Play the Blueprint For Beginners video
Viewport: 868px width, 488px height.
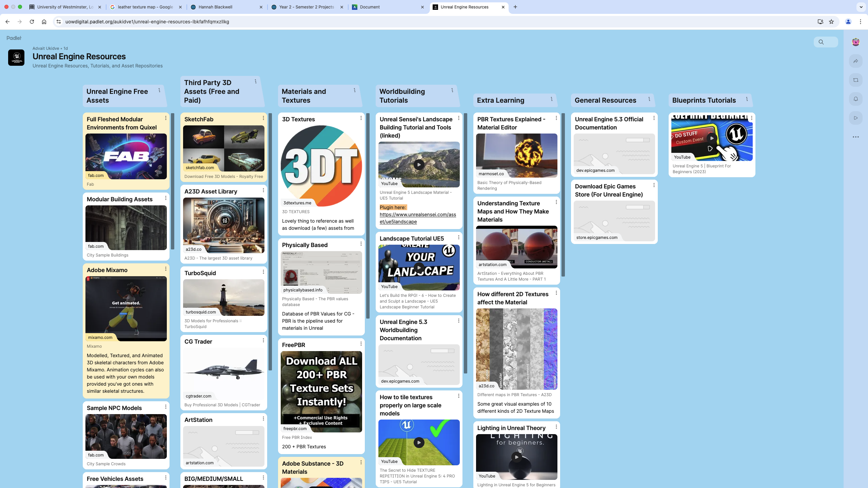pyautogui.click(x=712, y=138)
